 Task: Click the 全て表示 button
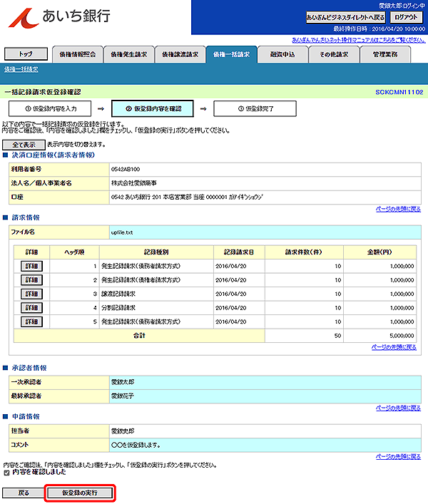pos(24,145)
